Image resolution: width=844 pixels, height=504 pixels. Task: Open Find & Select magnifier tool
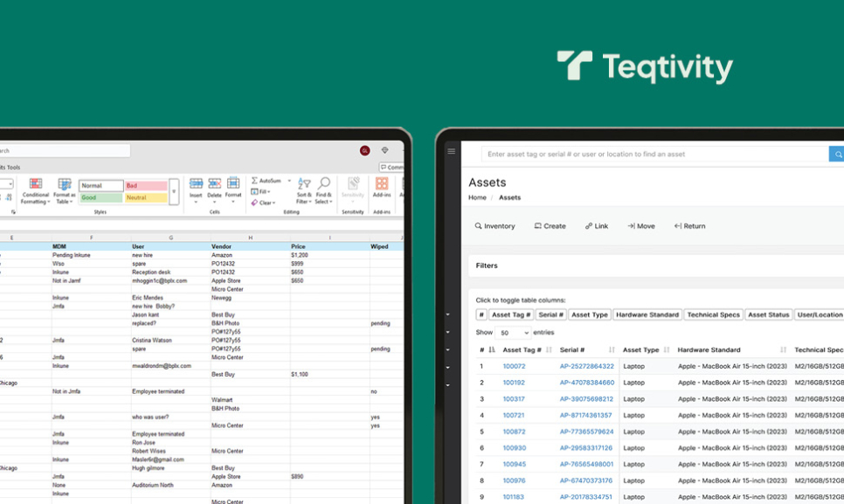coord(323,185)
